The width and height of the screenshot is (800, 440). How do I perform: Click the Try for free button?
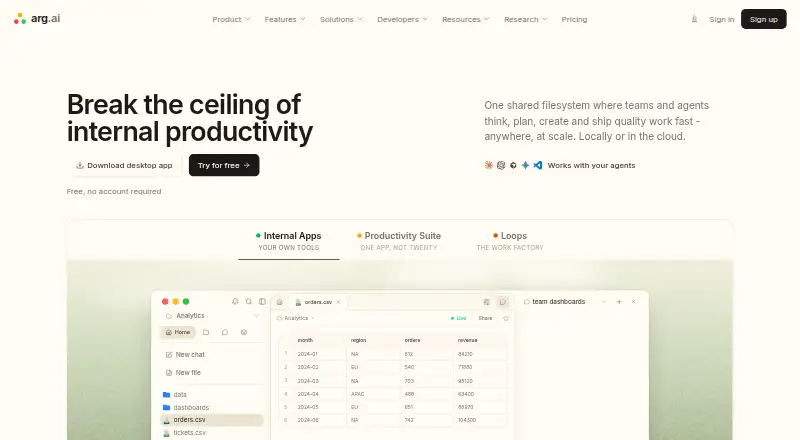[224, 165]
